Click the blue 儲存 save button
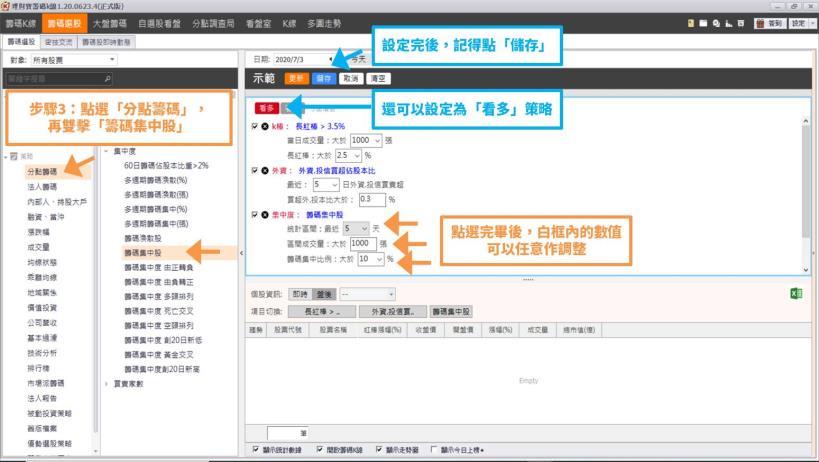Screen dimensions: 819x462 tap(324, 79)
